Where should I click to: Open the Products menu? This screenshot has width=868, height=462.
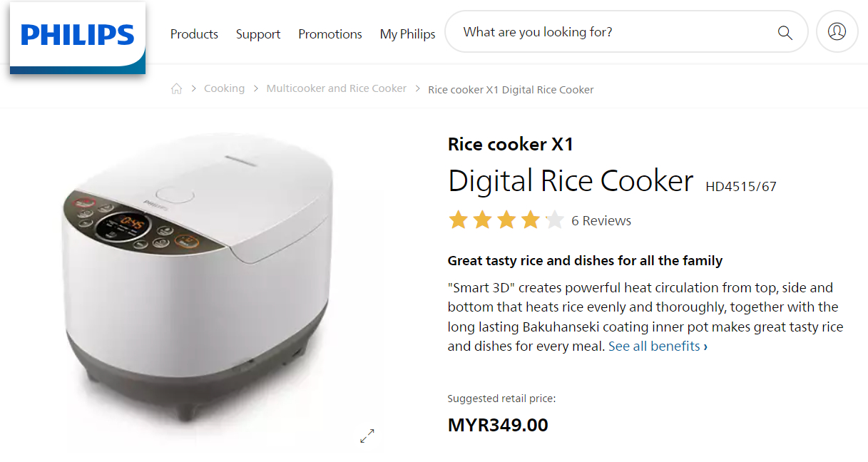[x=194, y=34]
